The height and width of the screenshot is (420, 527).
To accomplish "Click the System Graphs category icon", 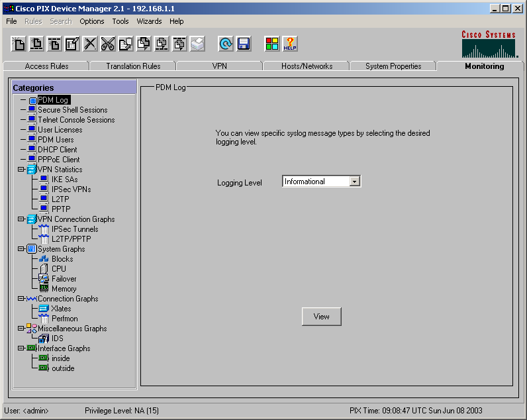I will (32, 249).
